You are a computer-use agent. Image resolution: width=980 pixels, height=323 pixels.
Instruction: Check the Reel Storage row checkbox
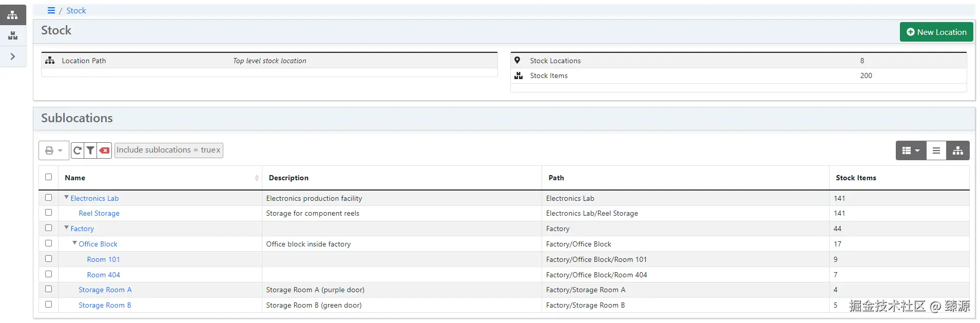click(49, 213)
